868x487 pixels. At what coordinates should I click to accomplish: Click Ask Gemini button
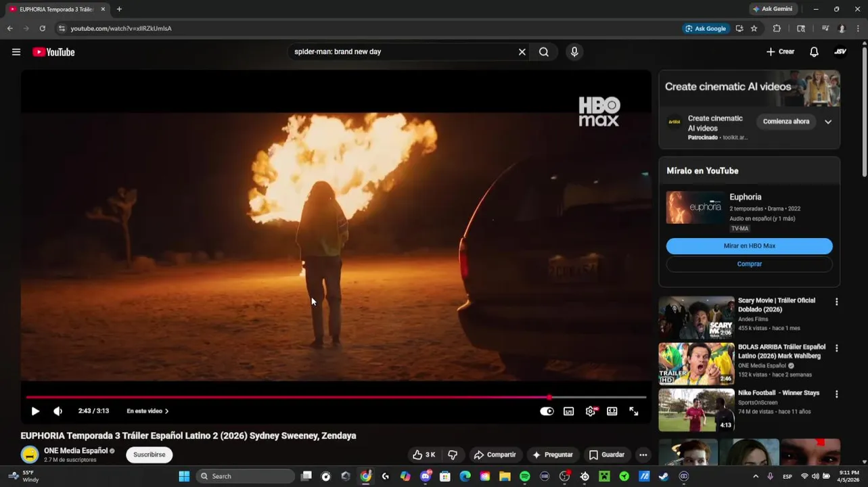tap(772, 9)
